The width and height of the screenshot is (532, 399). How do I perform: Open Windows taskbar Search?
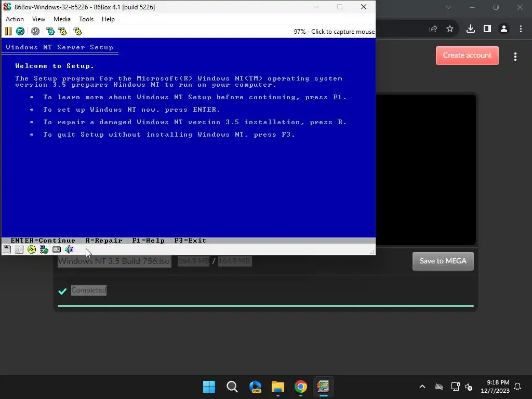tap(232, 387)
